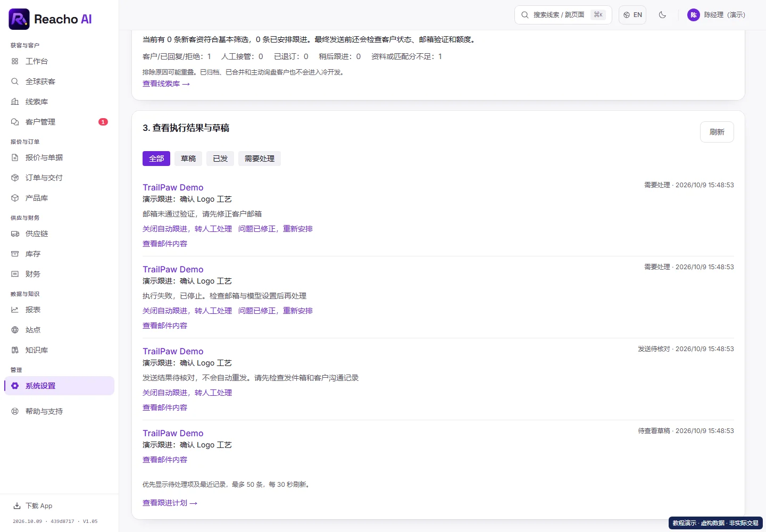This screenshot has height=532, width=766.
Task: Click the globe icon beside EN
Action: click(627, 15)
